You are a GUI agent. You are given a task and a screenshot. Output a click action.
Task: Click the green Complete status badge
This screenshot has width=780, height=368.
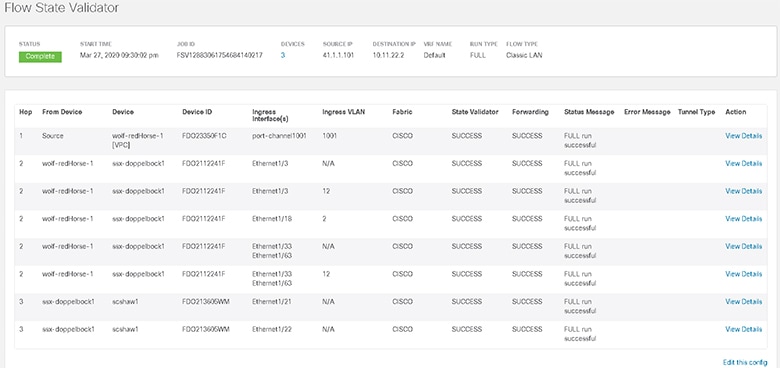tap(40, 57)
